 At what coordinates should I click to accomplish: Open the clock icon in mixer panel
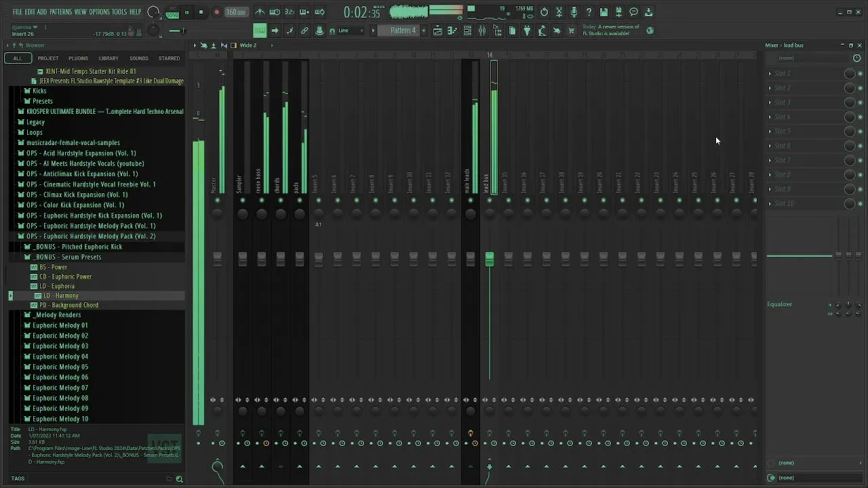857,58
